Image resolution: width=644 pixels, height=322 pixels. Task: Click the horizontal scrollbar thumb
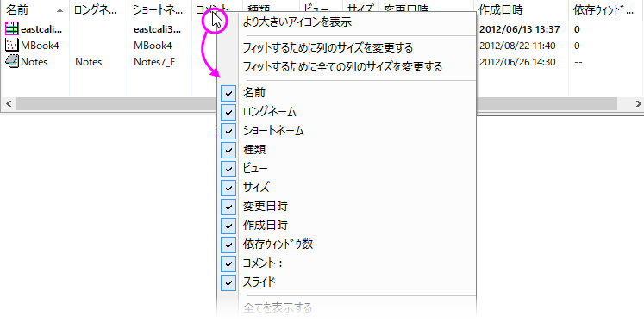pos(316,104)
